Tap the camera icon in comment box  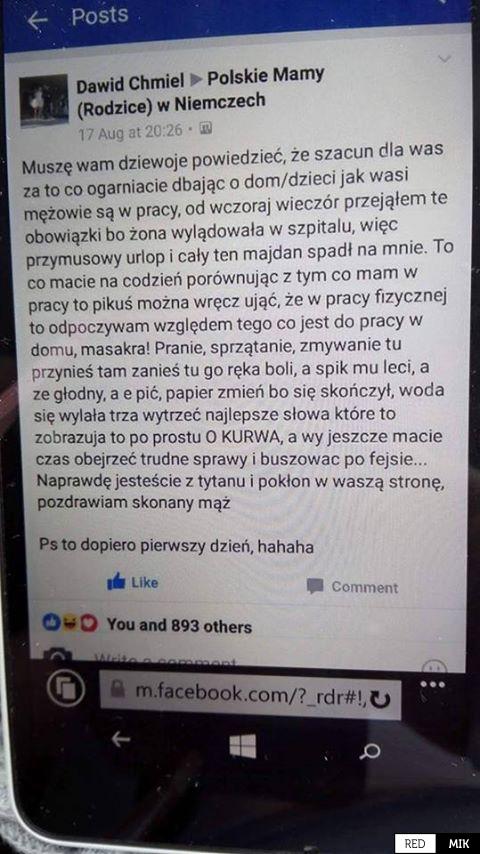(x=57, y=655)
